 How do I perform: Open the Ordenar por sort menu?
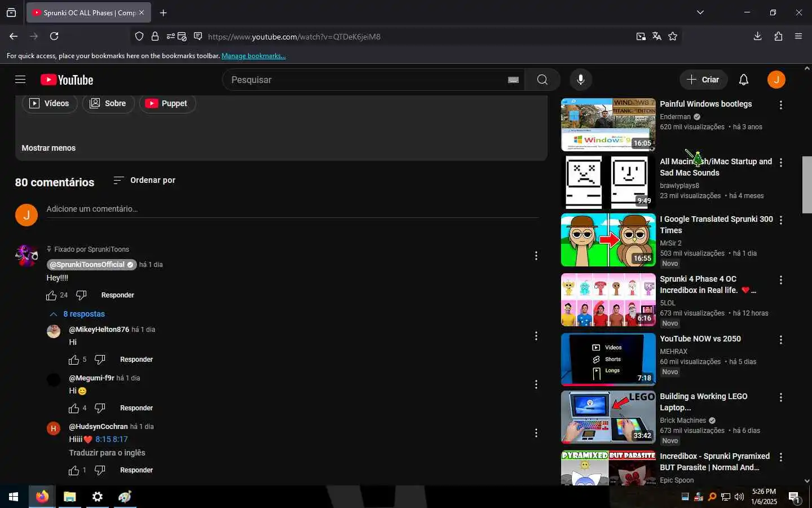click(x=144, y=180)
